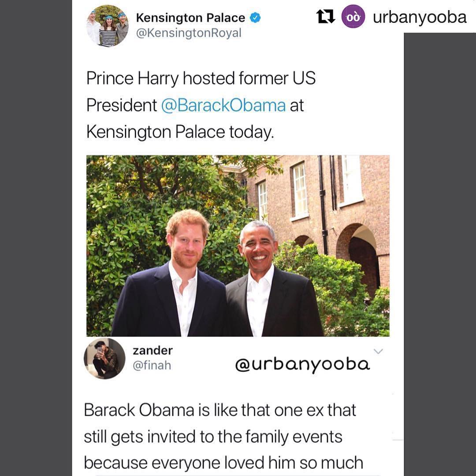Click the 'Kensington Palace today.' text line
Screen dimensions: 476x476
pyautogui.click(x=180, y=132)
